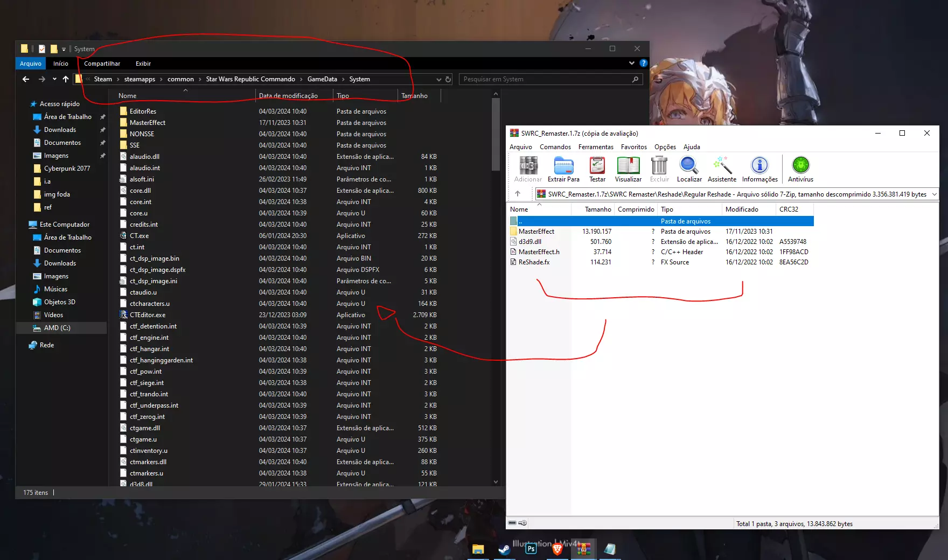Refresh the System folder view

pos(448,79)
